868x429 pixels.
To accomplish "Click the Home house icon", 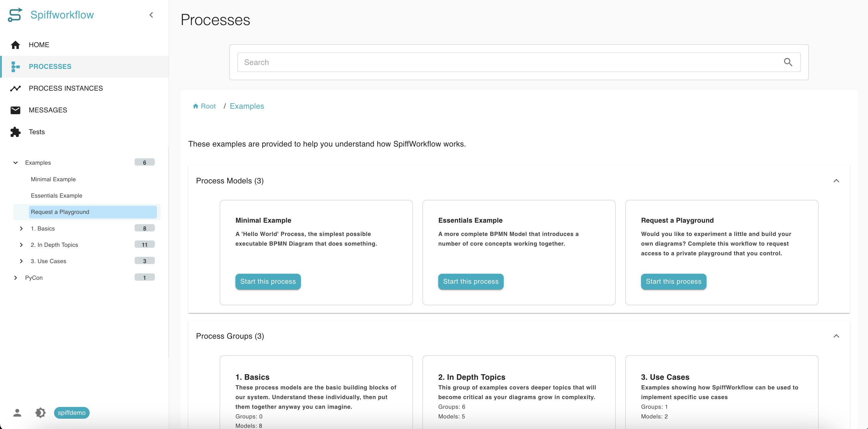I will point(15,45).
